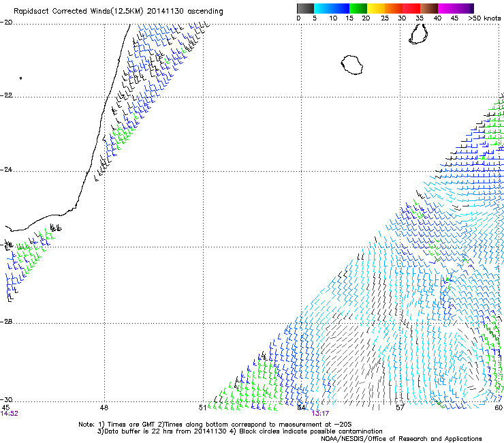Screen dimensions: 504x443
Task: Click the gray 0-5 knots legend swatch
Action: click(305, 8)
